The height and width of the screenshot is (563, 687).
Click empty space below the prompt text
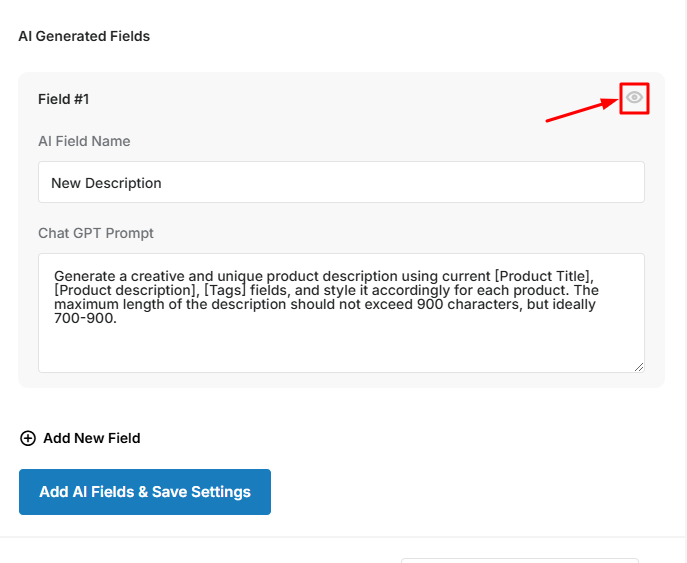[x=341, y=348]
